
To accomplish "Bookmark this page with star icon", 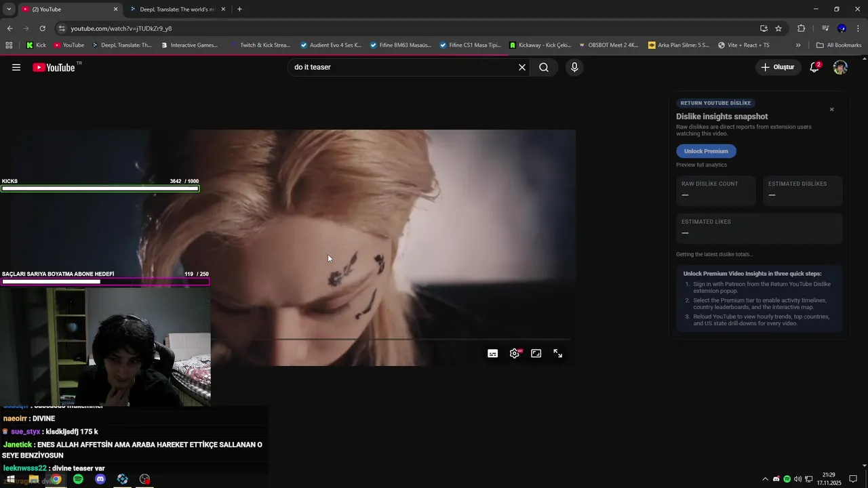I will [x=778, y=28].
